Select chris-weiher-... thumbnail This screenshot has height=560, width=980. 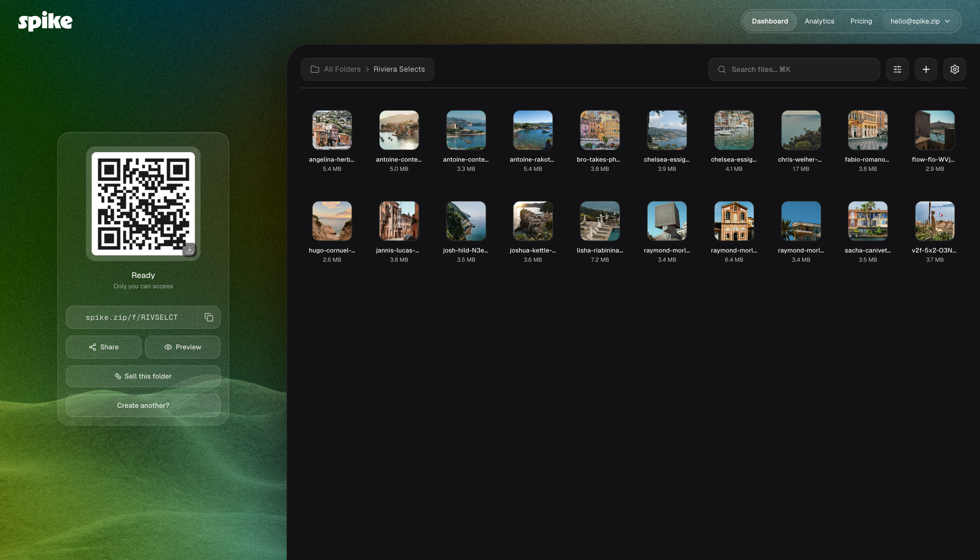click(x=801, y=130)
